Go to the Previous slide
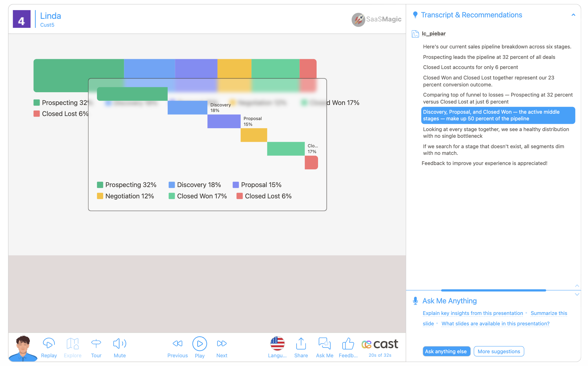The height and width of the screenshot is (366, 588). [177, 344]
